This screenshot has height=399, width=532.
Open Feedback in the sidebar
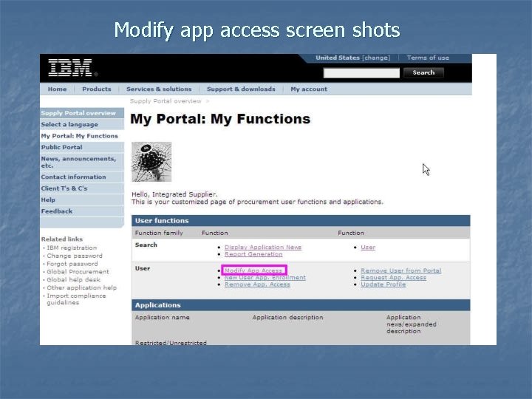pyautogui.click(x=82, y=211)
